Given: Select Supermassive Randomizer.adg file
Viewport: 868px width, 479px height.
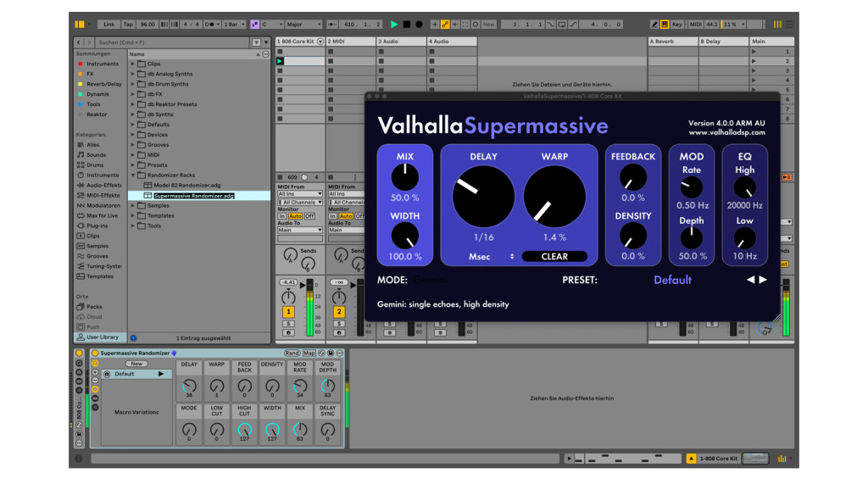Looking at the screenshot, I should point(194,196).
